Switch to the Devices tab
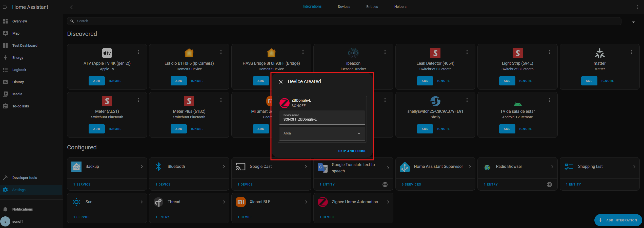Image resolution: width=644 pixels, height=228 pixels. coord(344,7)
